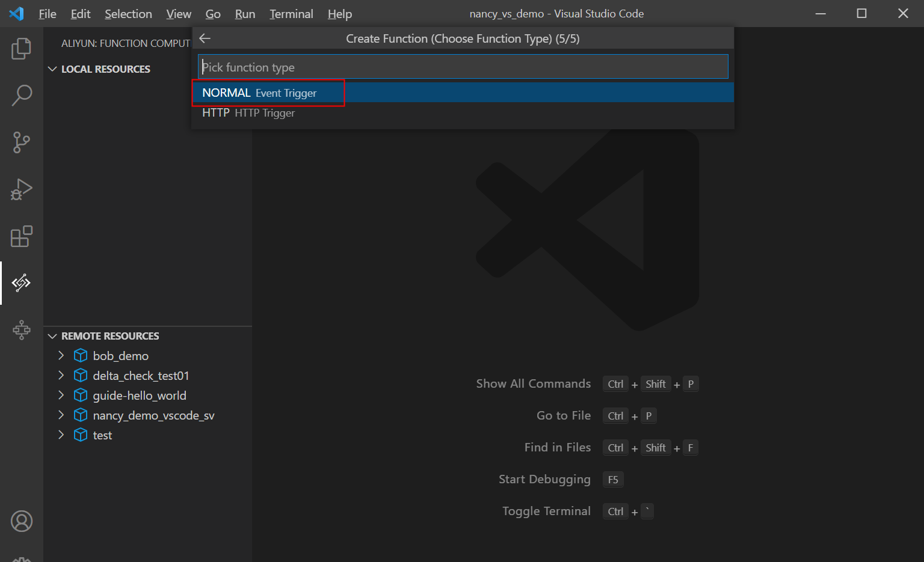Viewport: 924px width, 562px height.
Task: Select the nancy_demo_vscode_sv service name
Action: [x=153, y=415]
